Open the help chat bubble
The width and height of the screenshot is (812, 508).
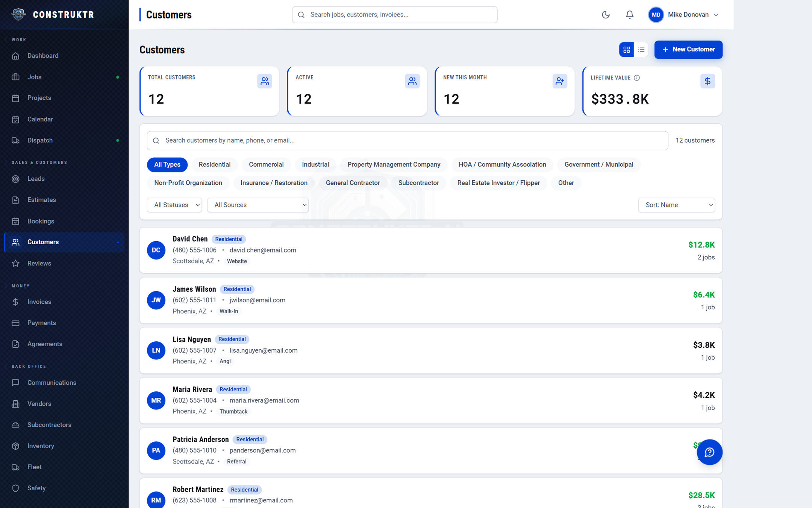click(x=709, y=452)
